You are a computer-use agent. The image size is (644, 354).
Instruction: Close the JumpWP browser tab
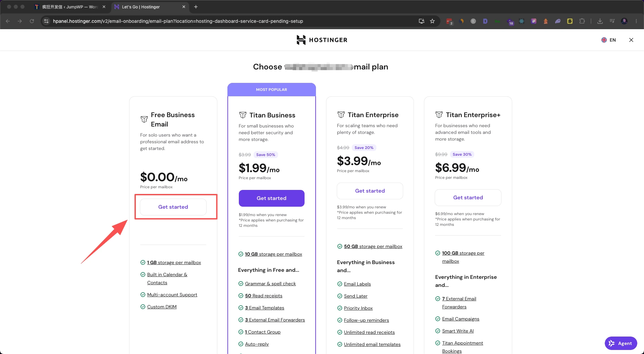(x=104, y=7)
